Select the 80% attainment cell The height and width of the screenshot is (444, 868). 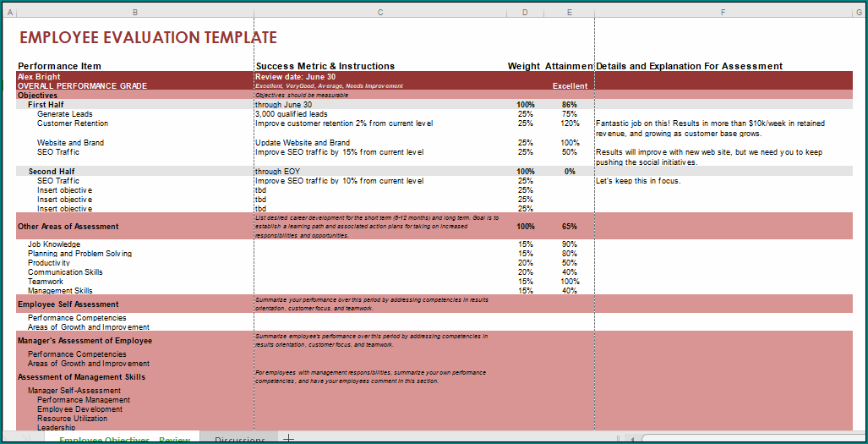coord(569,254)
